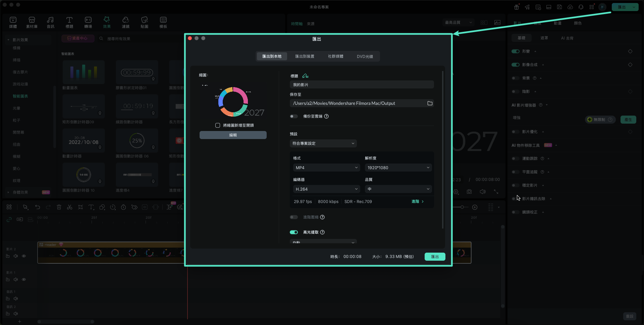Open the Stickers panel in top toolbar
This screenshot has width=644, height=325.
click(x=144, y=22)
